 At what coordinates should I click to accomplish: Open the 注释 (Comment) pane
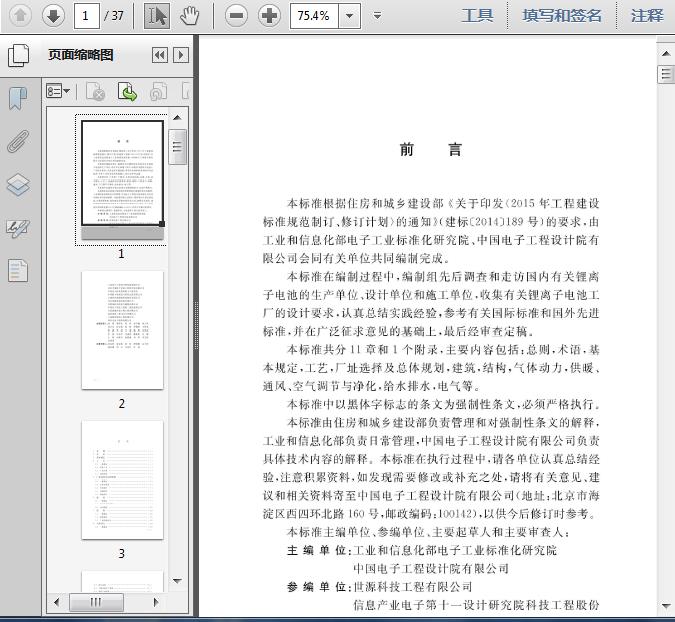(x=647, y=15)
